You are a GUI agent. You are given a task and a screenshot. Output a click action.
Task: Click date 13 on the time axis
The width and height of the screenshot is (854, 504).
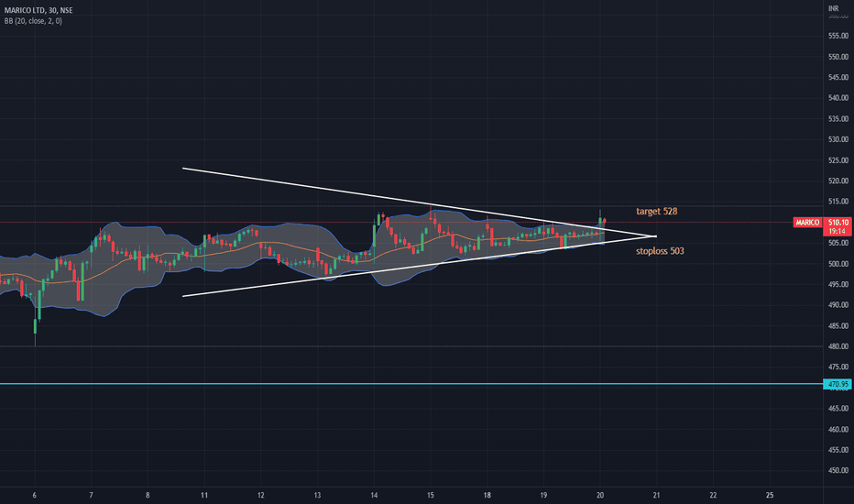(x=318, y=495)
